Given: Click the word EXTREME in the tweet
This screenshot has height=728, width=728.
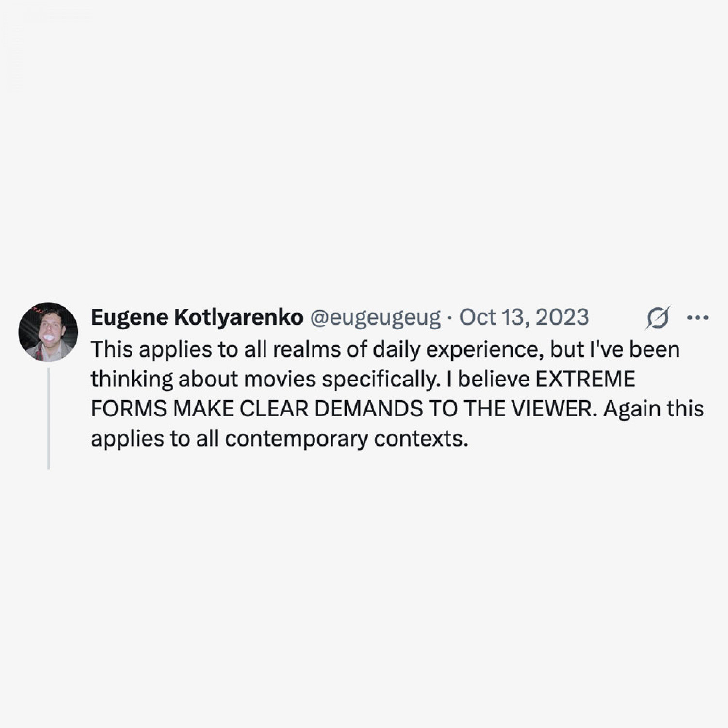Looking at the screenshot, I should tap(585, 379).
